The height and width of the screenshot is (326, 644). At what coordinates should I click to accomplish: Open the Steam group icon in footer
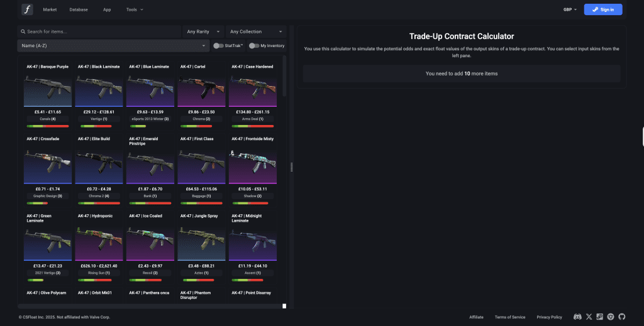click(x=599, y=317)
